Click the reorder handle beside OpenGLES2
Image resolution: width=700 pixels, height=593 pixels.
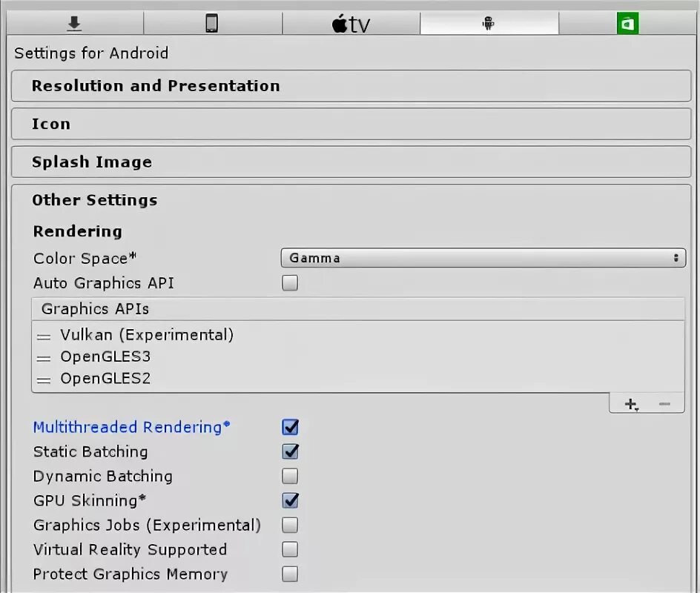point(44,380)
